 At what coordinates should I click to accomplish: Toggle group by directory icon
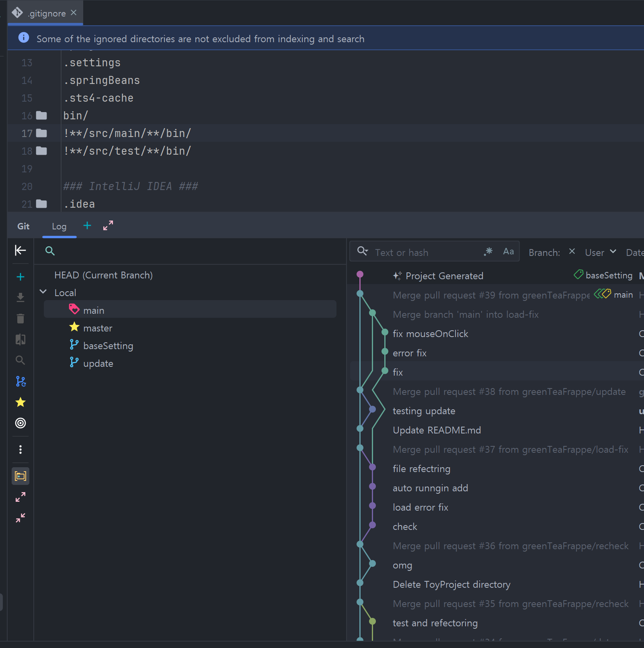pyautogui.click(x=21, y=476)
